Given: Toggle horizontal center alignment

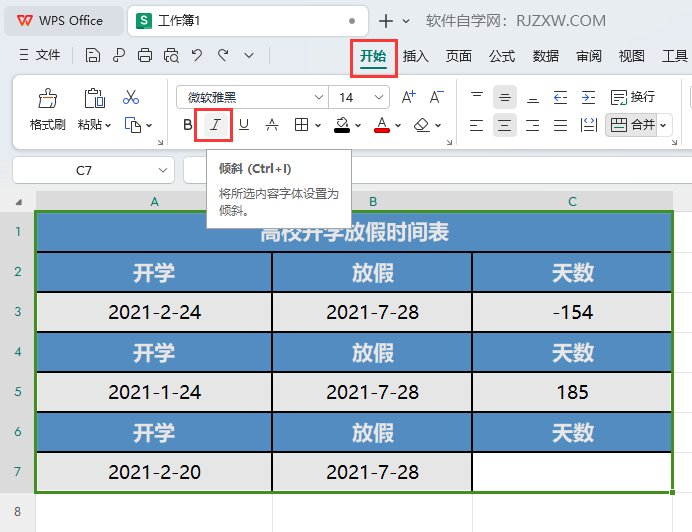Looking at the screenshot, I should coord(505,126).
